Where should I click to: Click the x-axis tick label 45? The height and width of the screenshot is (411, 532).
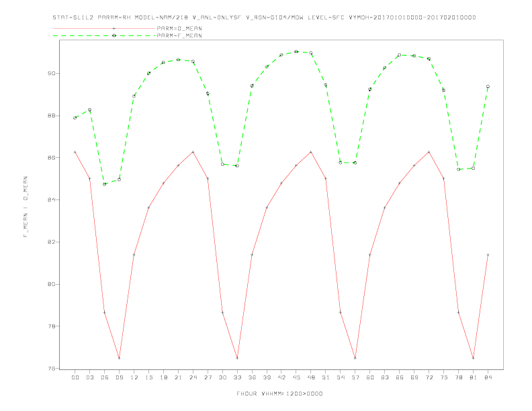click(296, 377)
